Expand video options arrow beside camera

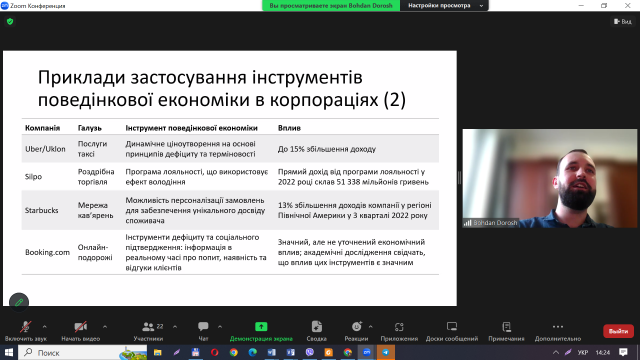pos(105,327)
